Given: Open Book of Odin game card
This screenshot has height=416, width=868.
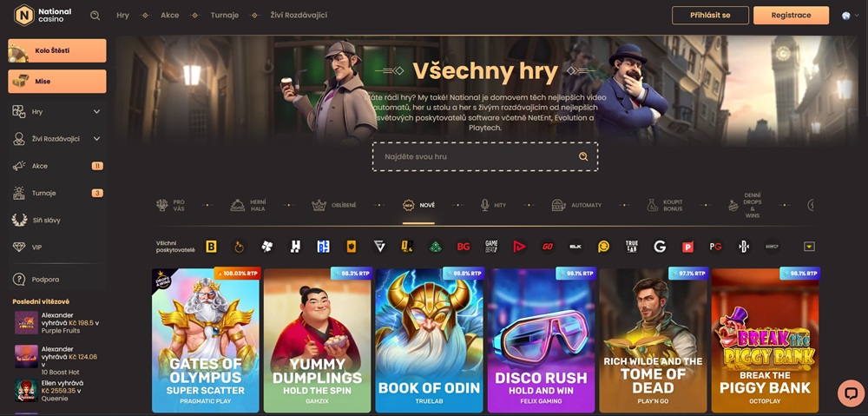Looking at the screenshot, I should pos(429,340).
